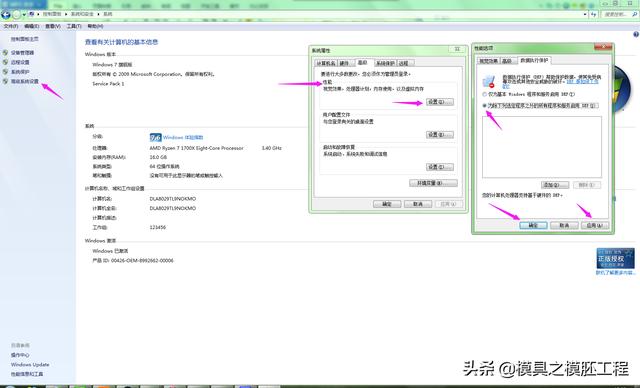Click the shield icon beside 高级系统设置
Image resolution: width=640 pixels, height=388 pixels.
5,81
